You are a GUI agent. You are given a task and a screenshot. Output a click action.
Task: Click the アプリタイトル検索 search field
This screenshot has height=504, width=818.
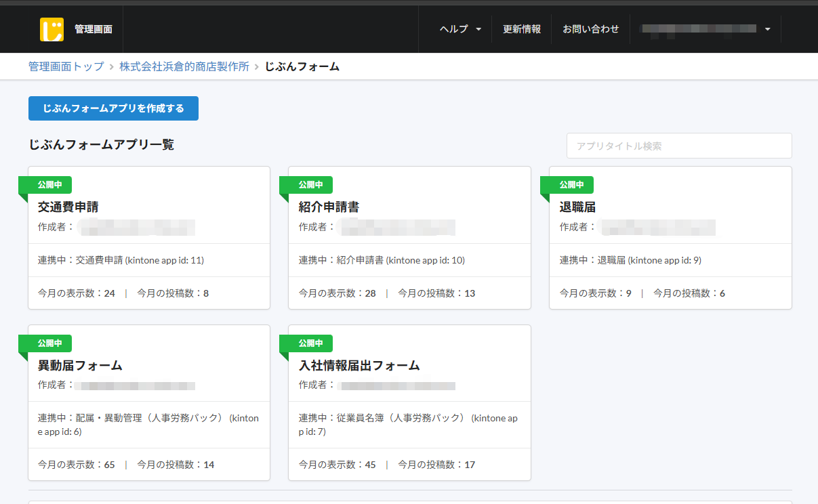click(x=678, y=145)
